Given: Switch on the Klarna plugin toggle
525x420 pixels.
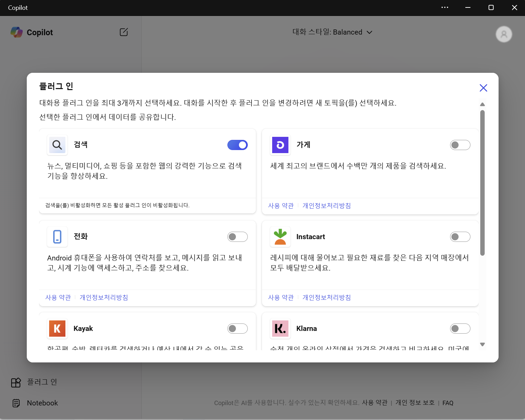Looking at the screenshot, I should [460, 329].
